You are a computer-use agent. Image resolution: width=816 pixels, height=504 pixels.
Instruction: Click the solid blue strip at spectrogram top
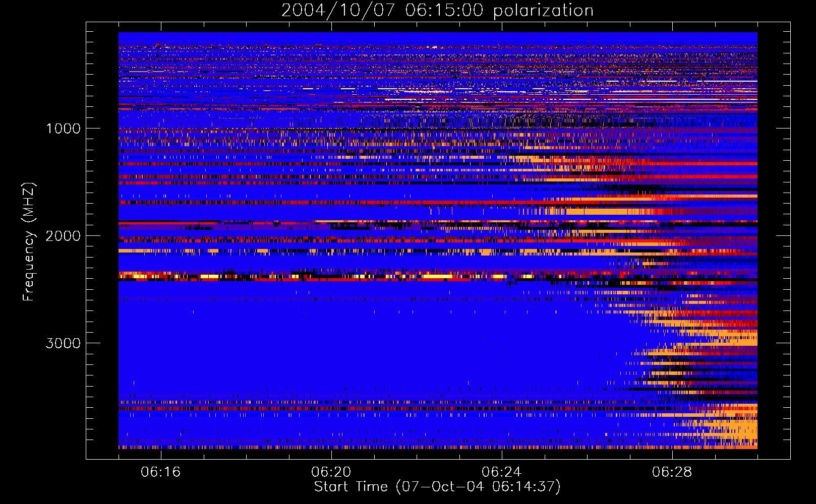tap(437, 38)
